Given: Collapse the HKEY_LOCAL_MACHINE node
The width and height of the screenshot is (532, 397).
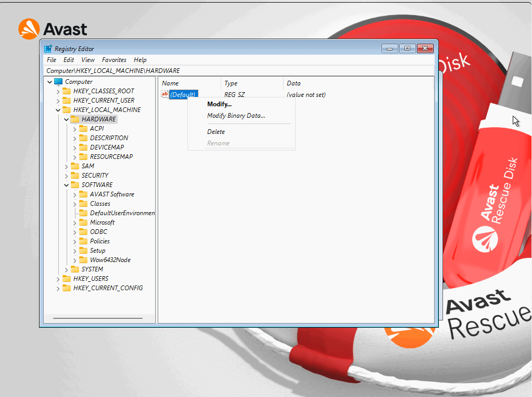Looking at the screenshot, I should pos(58,110).
